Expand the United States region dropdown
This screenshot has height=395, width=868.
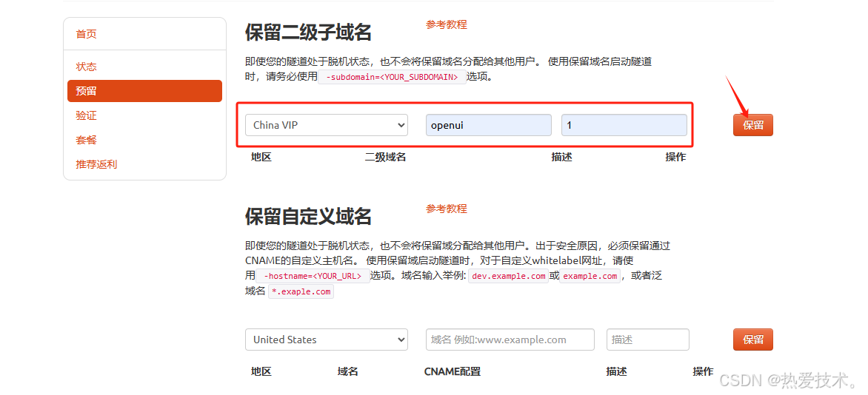point(327,340)
